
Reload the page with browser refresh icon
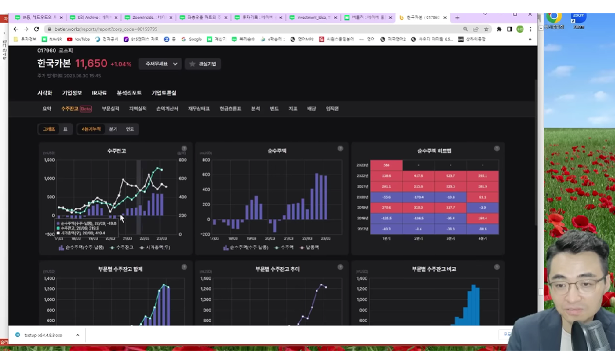pos(36,29)
